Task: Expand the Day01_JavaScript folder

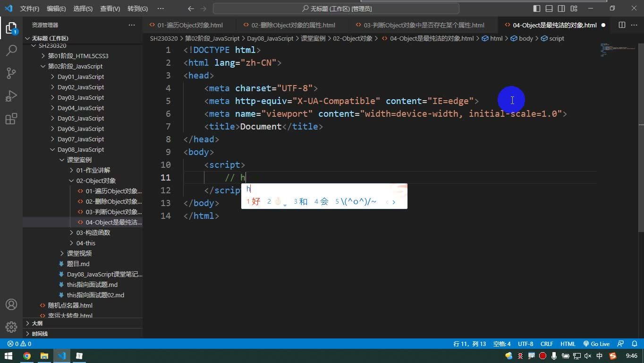Action: 81,77
